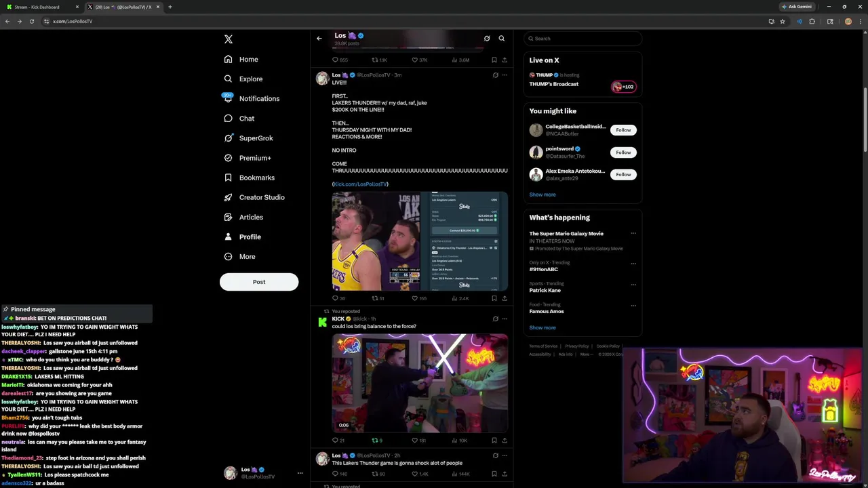Show more under What's happening

542,328
